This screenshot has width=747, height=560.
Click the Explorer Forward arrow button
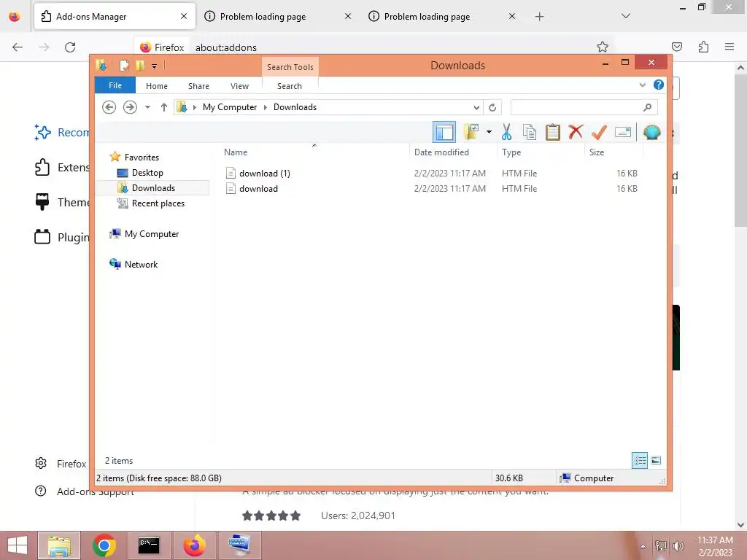click(x=130, y=107)
